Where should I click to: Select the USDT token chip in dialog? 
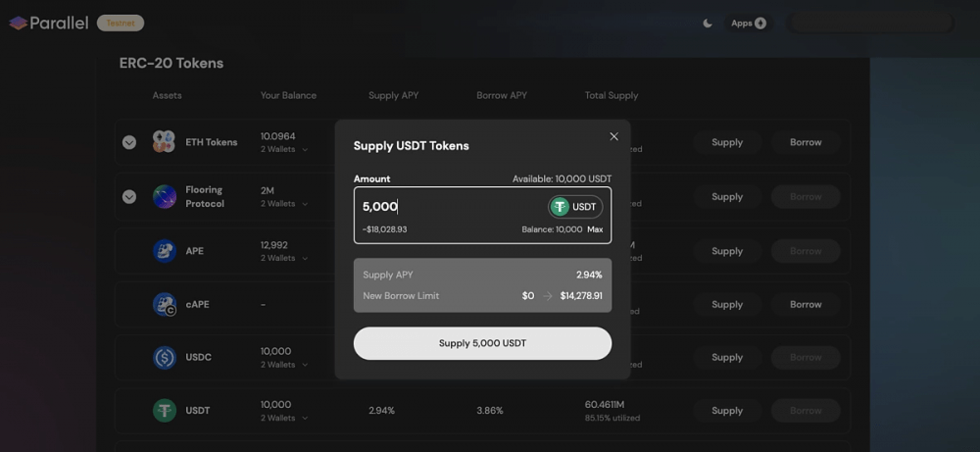point(575,207)
